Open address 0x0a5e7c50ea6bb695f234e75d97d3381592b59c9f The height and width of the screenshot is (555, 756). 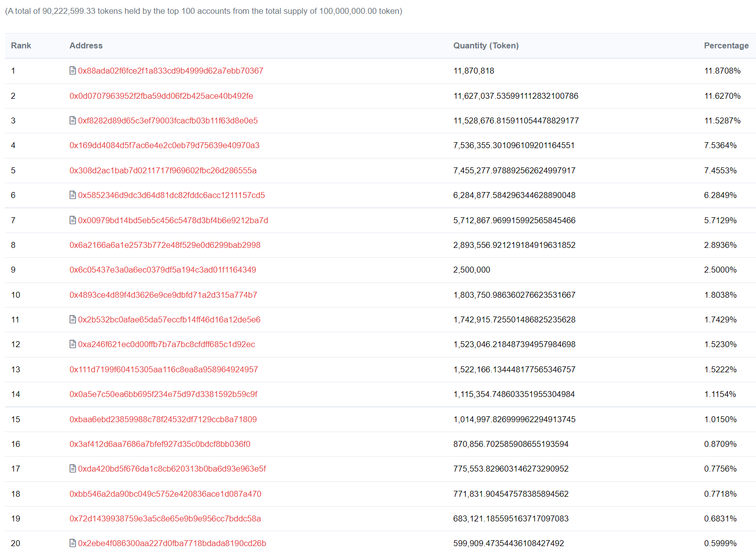coord(163,394)
